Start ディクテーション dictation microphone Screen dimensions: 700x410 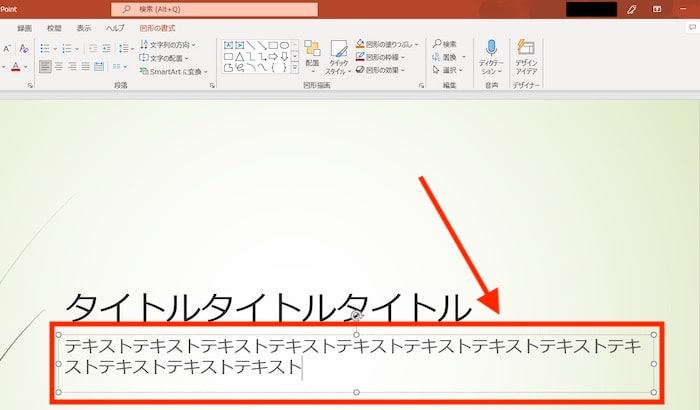(x=491, y=57)
